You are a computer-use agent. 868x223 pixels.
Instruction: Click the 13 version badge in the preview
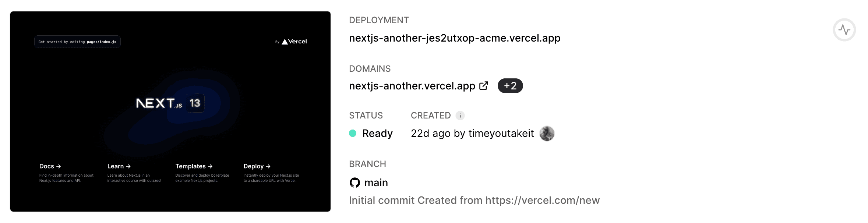pyautogui.click(x=195, y=103)
